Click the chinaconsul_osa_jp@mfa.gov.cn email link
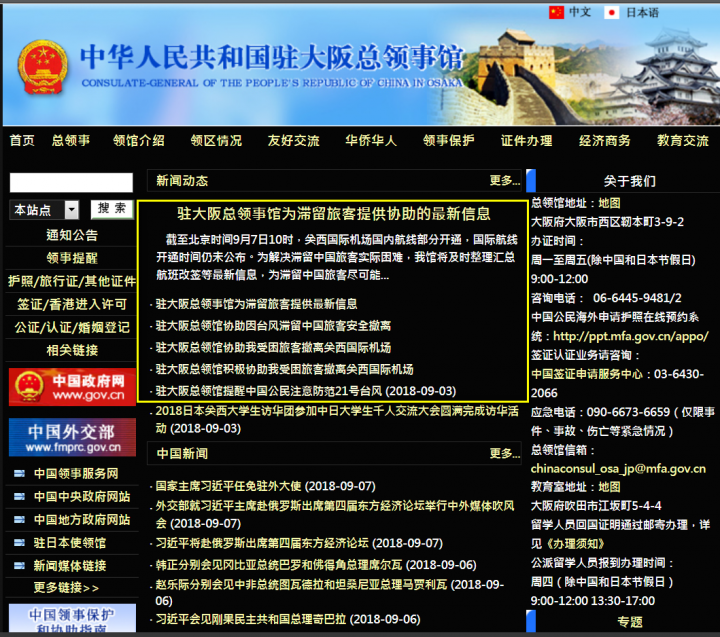 618,468
